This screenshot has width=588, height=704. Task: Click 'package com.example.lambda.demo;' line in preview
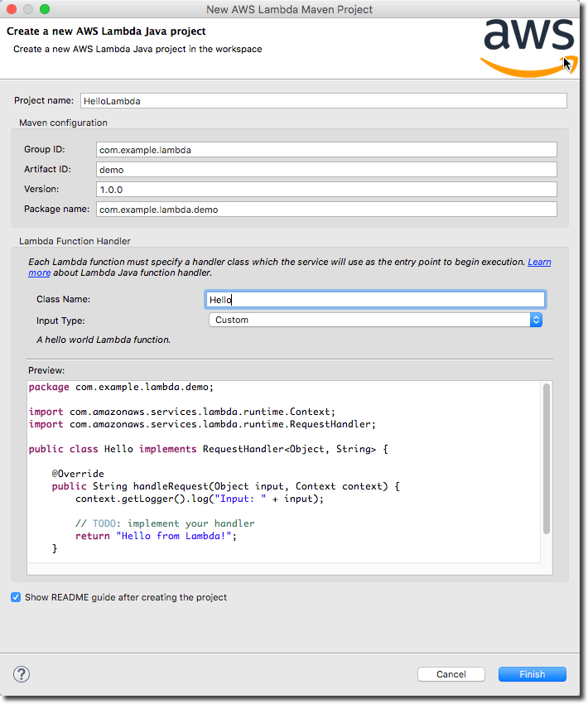pyautogui.click(x=121, y=387)
